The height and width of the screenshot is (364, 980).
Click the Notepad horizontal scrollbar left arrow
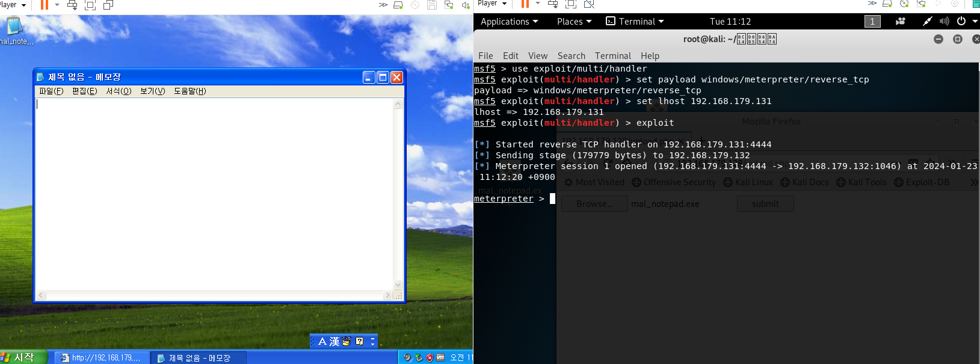(x=41, y=295)
